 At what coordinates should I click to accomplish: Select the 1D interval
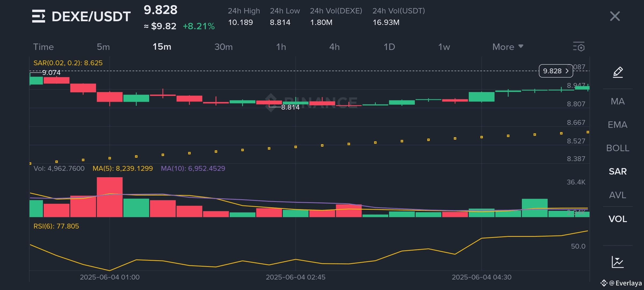pyautogui.click(x=389, y=47)
